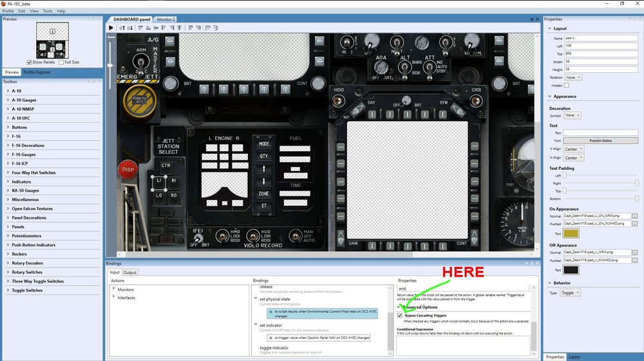Open the Tools menu
Viewport: 644px width, 361px height.
coord(48,11)
